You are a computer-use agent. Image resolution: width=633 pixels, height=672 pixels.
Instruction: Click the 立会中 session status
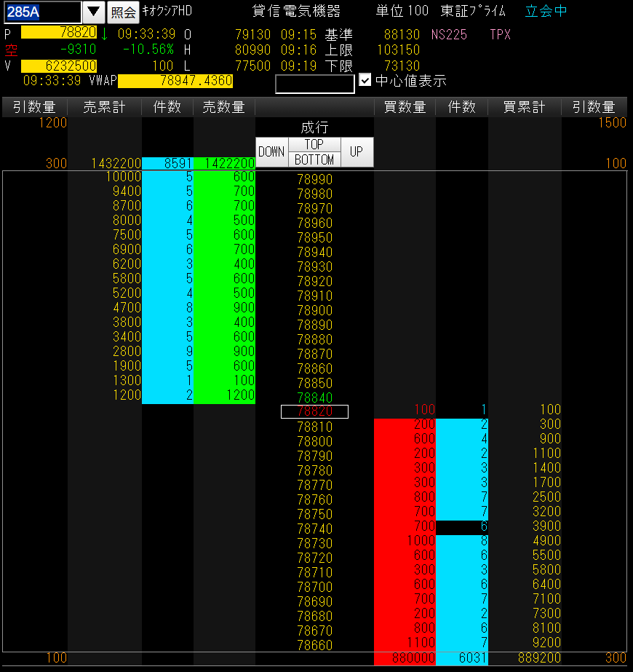click(x=546, y=11)
